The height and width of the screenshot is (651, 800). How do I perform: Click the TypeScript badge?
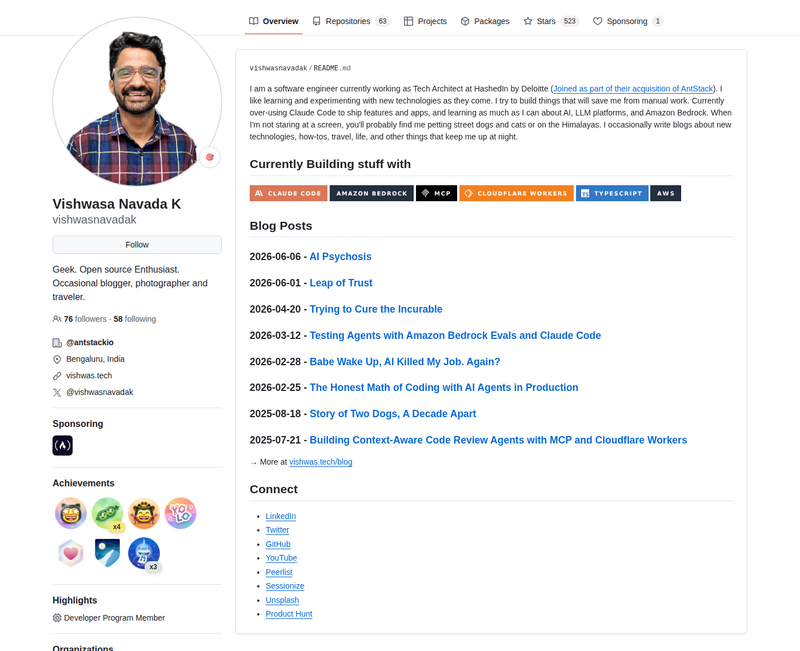pyautogui.click(x=612, y=193)
